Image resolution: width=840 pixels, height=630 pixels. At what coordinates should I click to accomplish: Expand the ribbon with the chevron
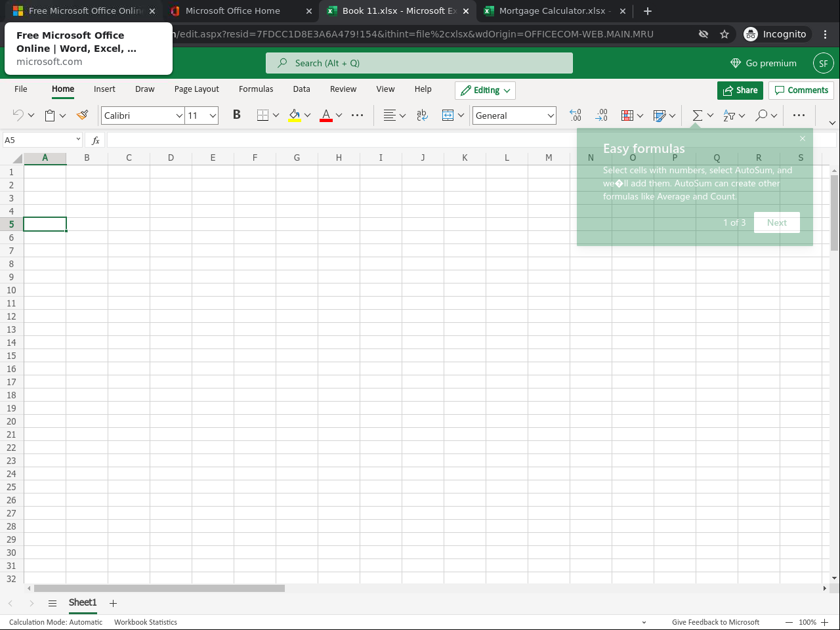tap(832, 123)
